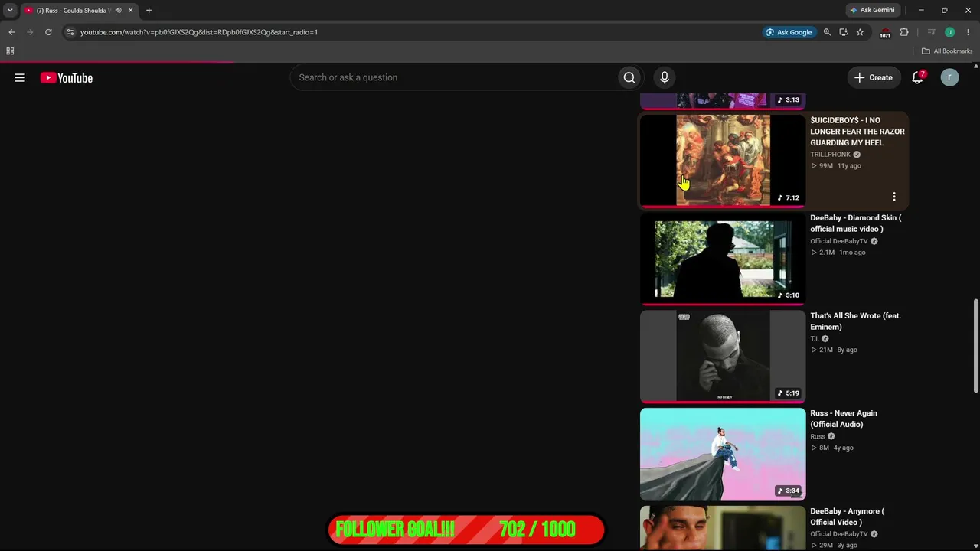Minimize the Chrome window

pos(921,10)
